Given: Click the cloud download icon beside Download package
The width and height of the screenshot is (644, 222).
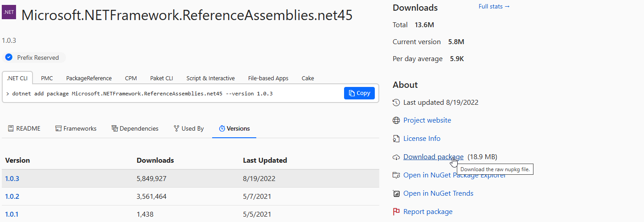Looking at the screenshot, I should click(396, 157).
